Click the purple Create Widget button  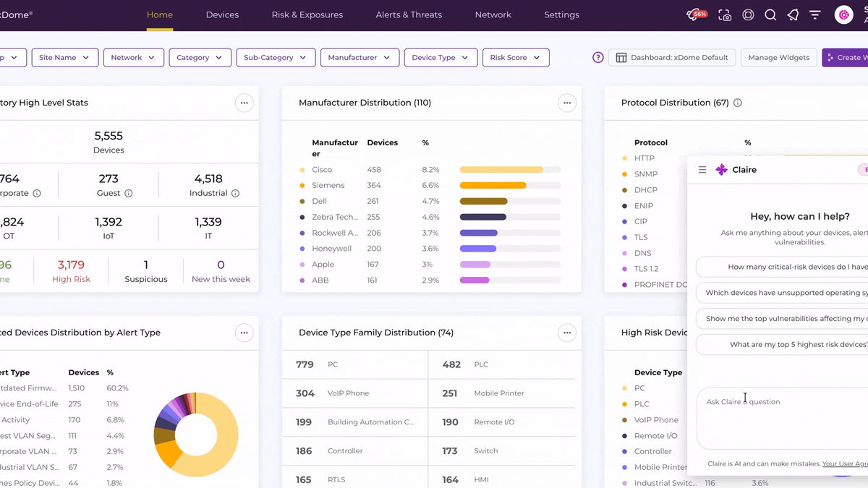[845, 58]
